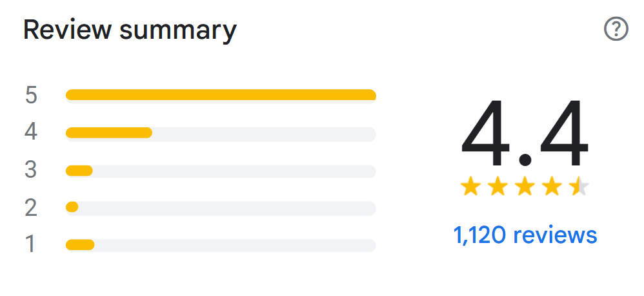The image size is (644, 296).
Task: Click the half-filled fifth star
Action: [x=579, y=187]
